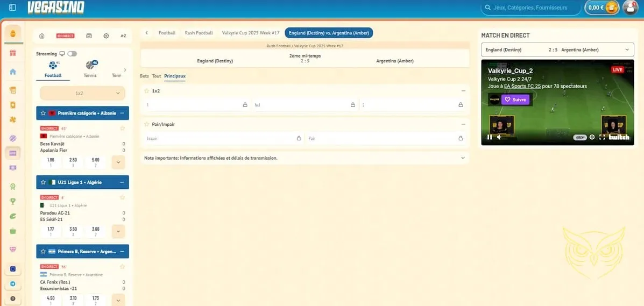Image resolution: width=644 pixels, height=306 pixels.
Task: Click Rush Football breadcrumb link
Action: coord(199,33)
